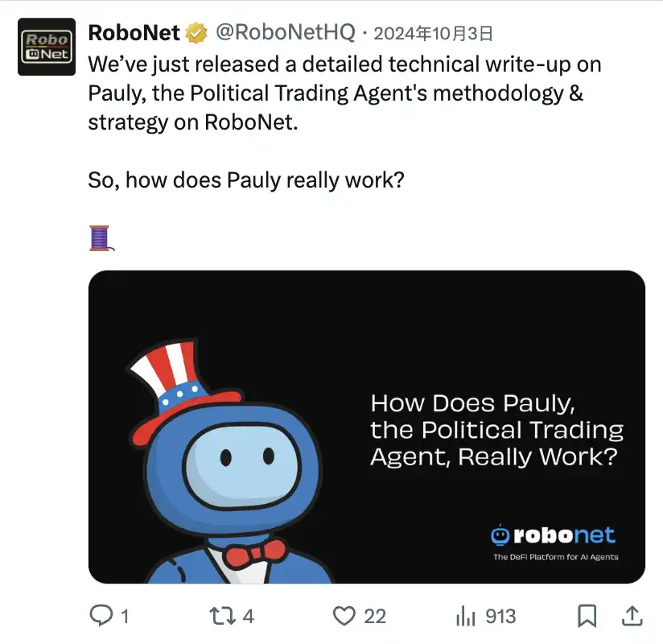663x644 pixels.
Task: Repost the tweet using retweet arrows icon
Action: pyautogui.click(x=220, y=616)
